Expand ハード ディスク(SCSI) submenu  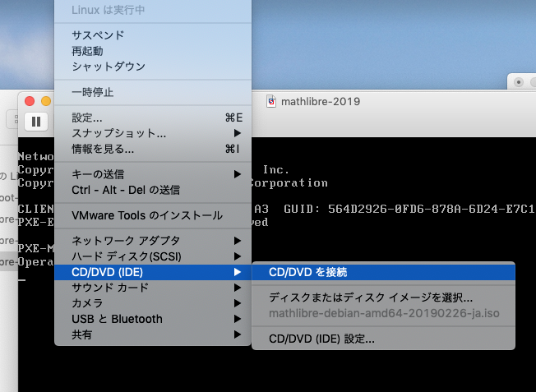tap(153, 256)
